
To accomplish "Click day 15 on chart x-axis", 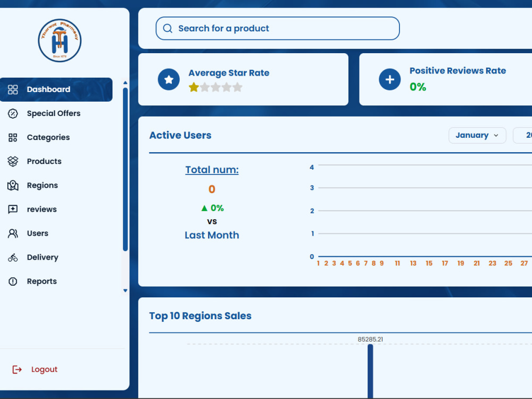I will 429,263.
